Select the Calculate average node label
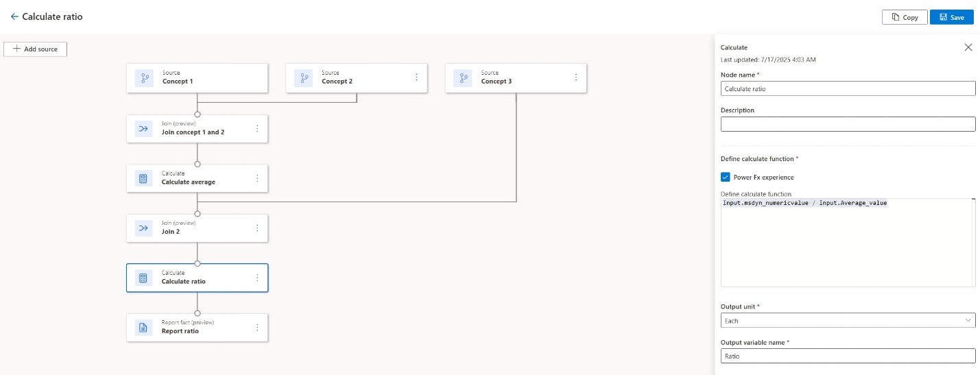980x375 pixels. click(189, 182)
